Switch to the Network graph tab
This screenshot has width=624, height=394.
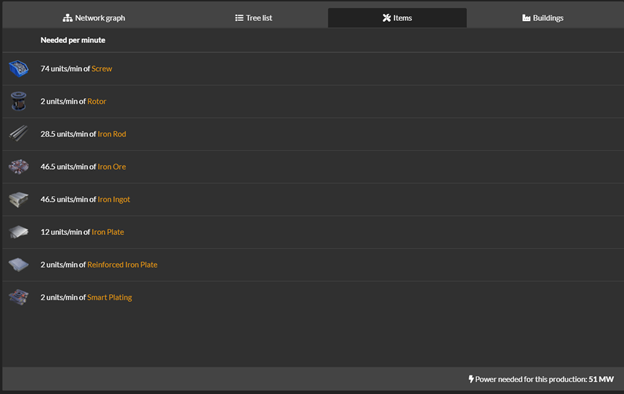pyautogui.click(x=94, y=18)
